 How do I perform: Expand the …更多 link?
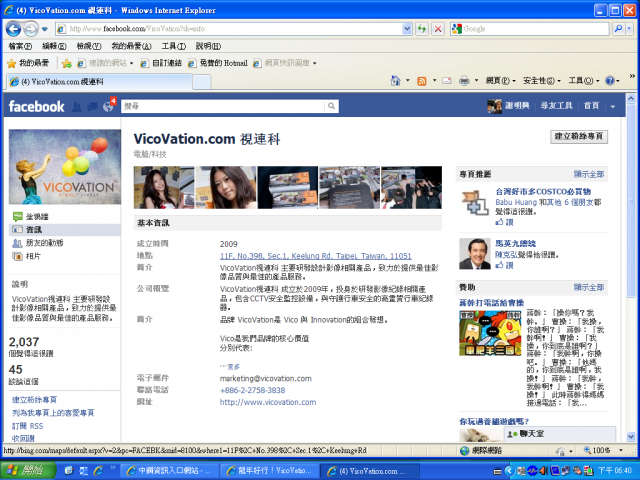(x=230, y=367)
